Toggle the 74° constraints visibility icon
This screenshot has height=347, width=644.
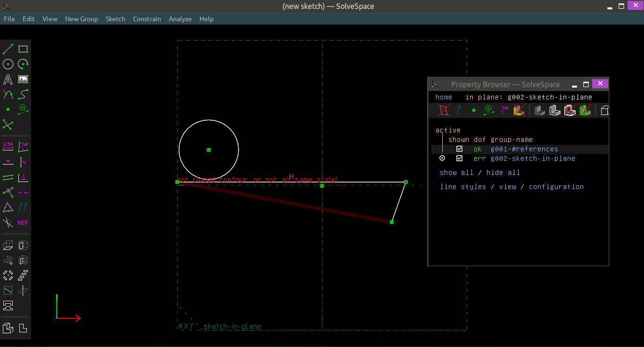pyautogui.click(x=504, y=110)
